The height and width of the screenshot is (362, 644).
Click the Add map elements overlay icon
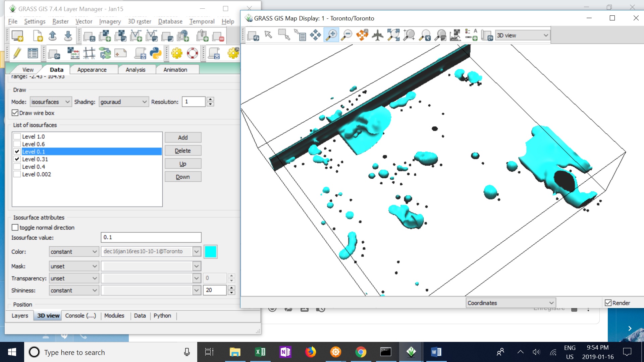coord(471,35)
